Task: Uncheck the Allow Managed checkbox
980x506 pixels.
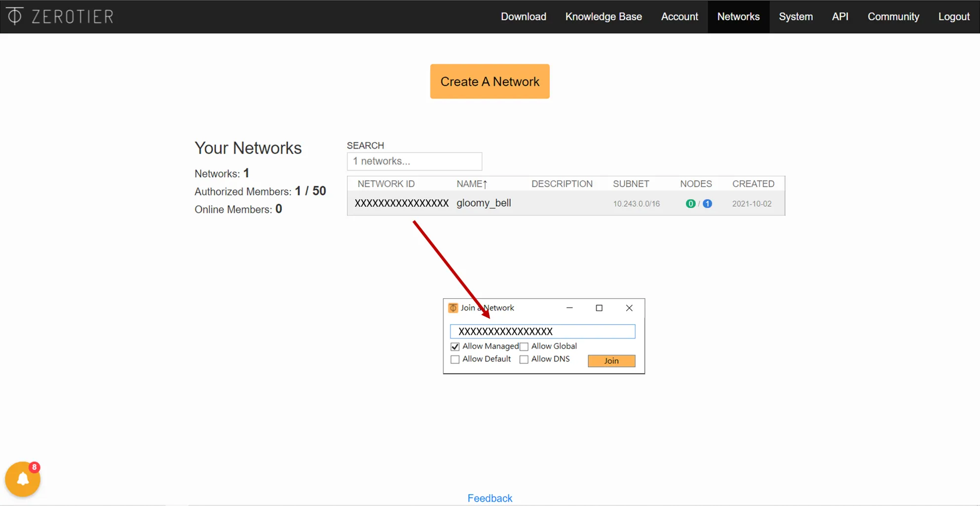Action: pos(455,347)
